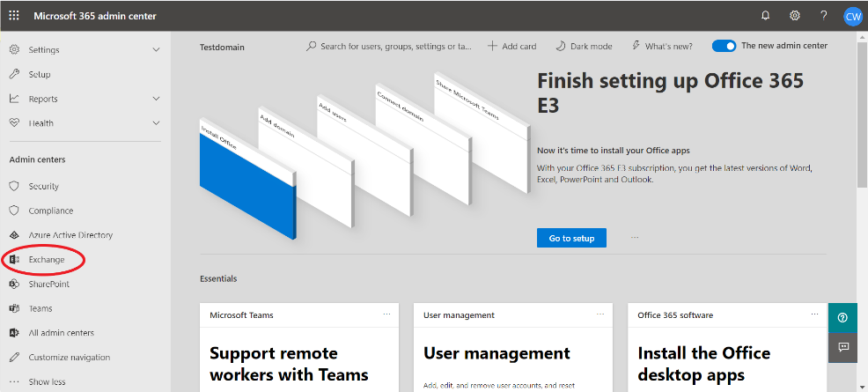Open the CW account avatar

[852, 16]
